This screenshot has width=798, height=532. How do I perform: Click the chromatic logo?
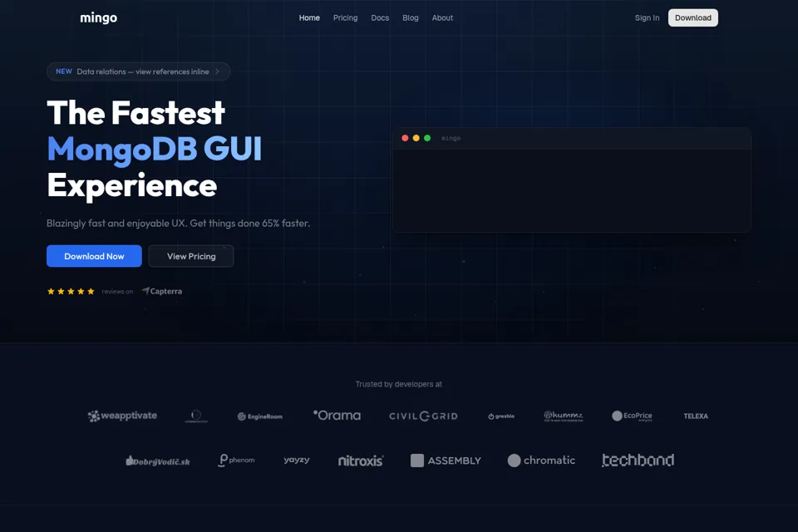coord(541,461)
